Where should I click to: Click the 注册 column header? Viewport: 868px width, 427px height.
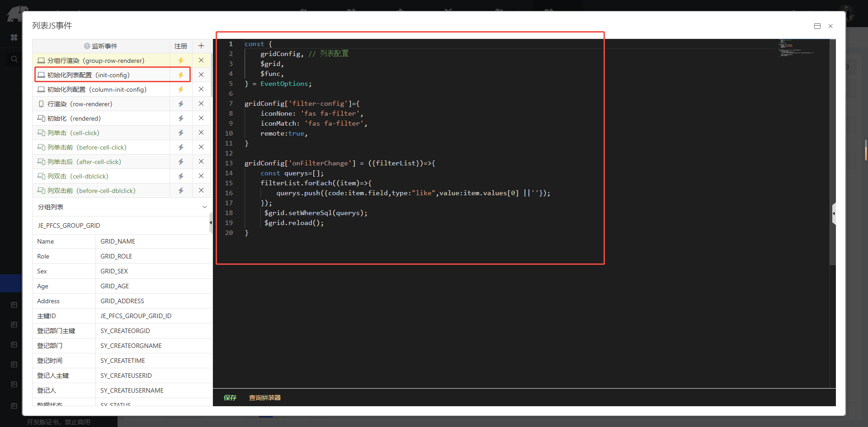(x=181, y=46)
